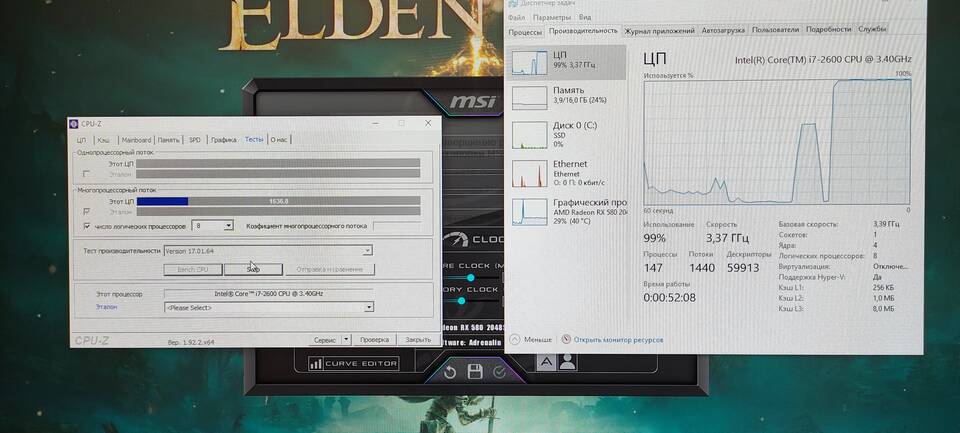
Task: Open the 'Графика' tab in CPU-Z
Action: click(x=223, y=140)
